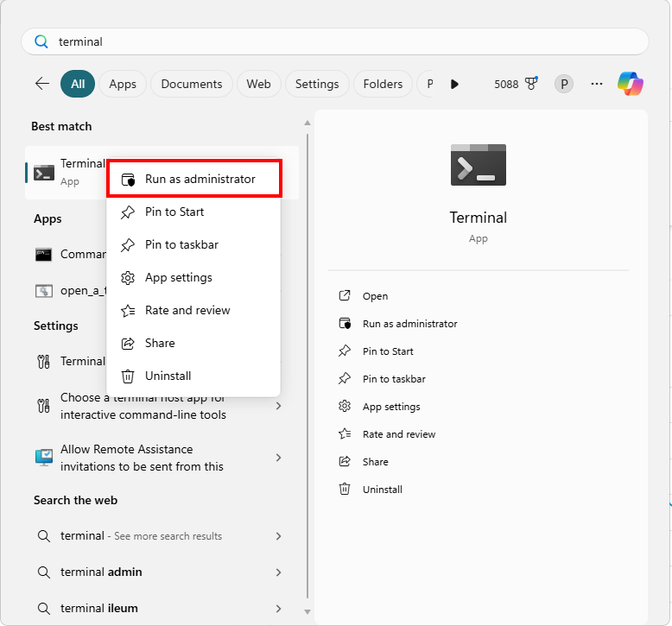
Task: Switch to the Settings filter tab
Action: (x=317, y=84)
